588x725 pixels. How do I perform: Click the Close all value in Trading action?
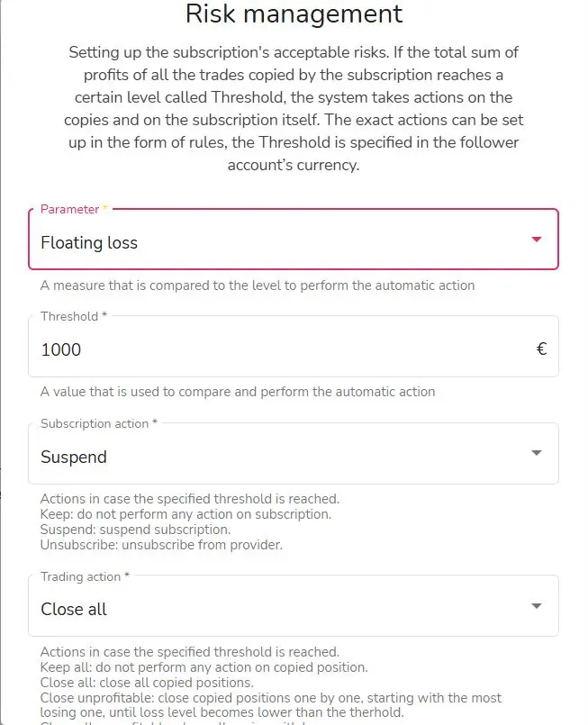pyautogui.click(x=73, y=609)
